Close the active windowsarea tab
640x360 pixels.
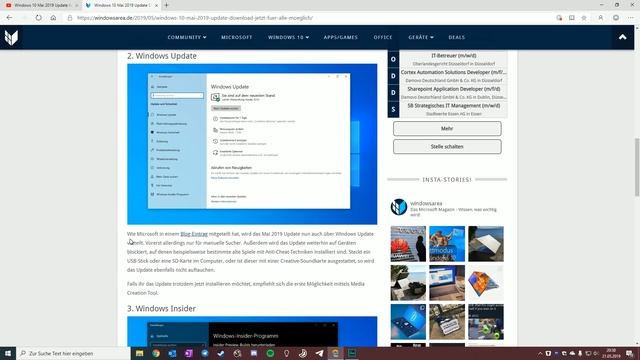click(x=156, y=5)
